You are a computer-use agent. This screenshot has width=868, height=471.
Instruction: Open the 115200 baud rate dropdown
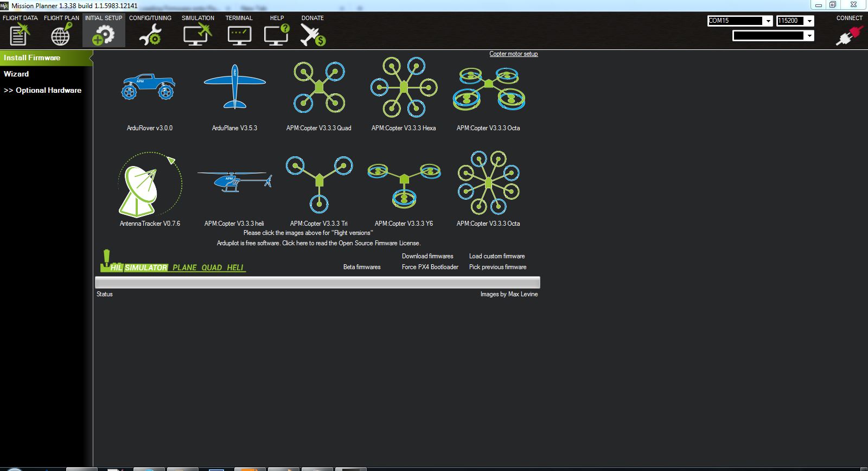click(x=795, y=21)
